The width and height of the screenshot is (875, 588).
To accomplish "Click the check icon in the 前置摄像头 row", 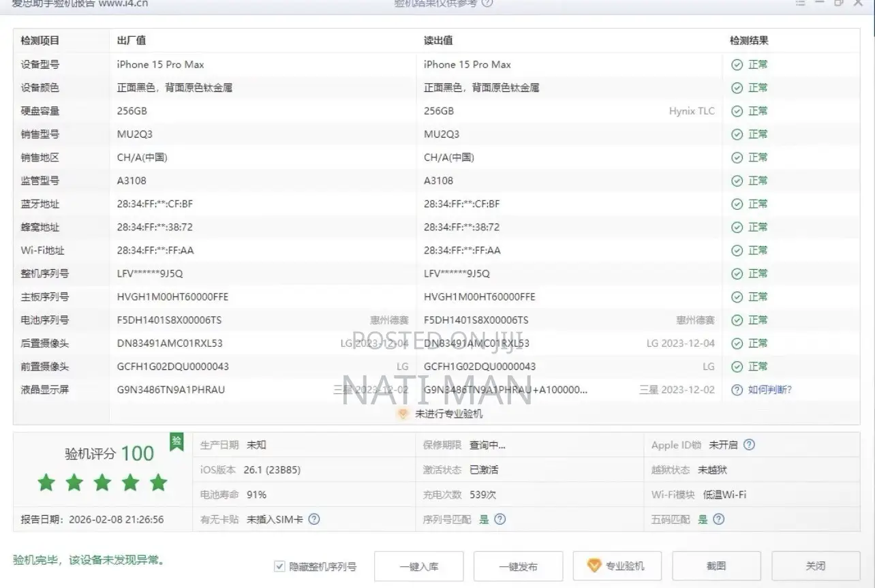I will pyautogui.click(x=737, y=367).
